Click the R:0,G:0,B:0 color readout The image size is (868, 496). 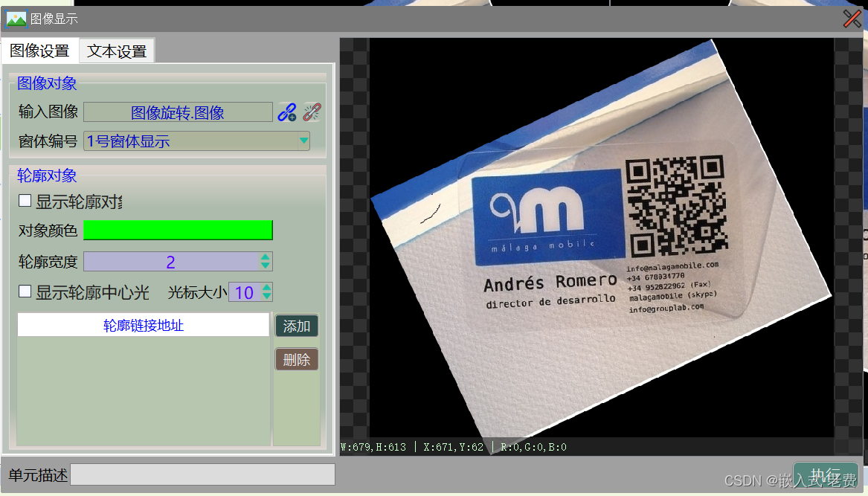pos(533,447)
